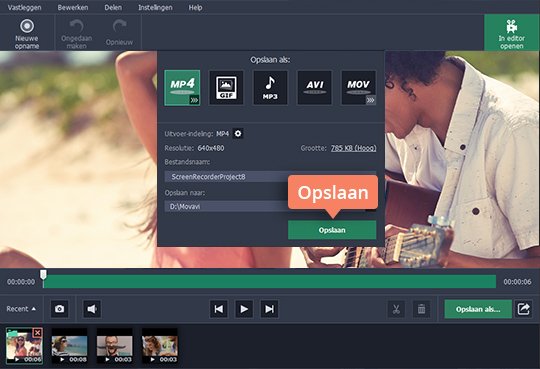This screenshot has width=540, height=369.
Task: Take a snapshot with camera icon
Action: (60, 309)
